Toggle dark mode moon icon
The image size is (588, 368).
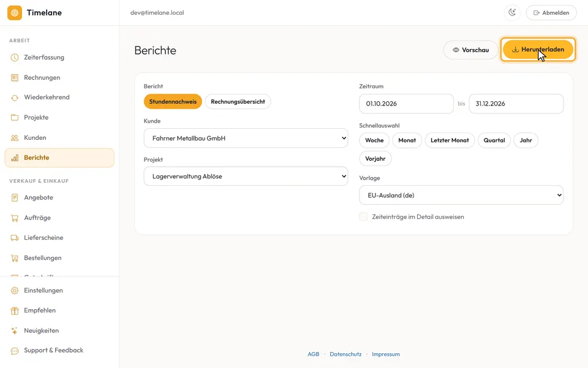[x=512, y=12]
